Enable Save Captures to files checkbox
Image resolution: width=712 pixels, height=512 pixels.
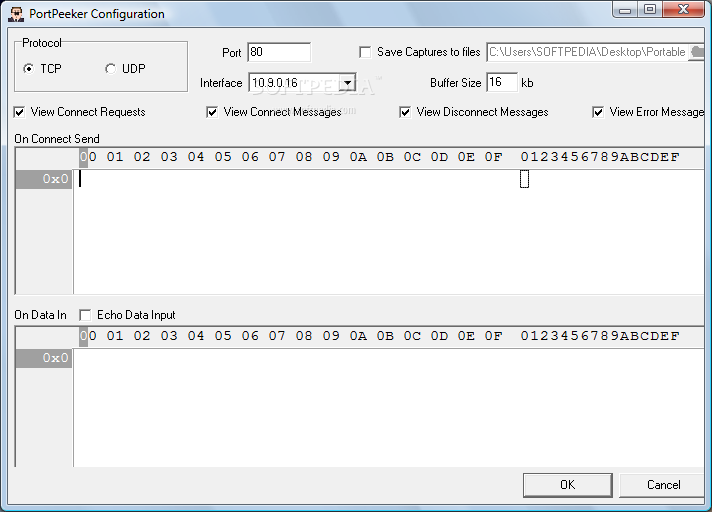(x=365, y=52)
